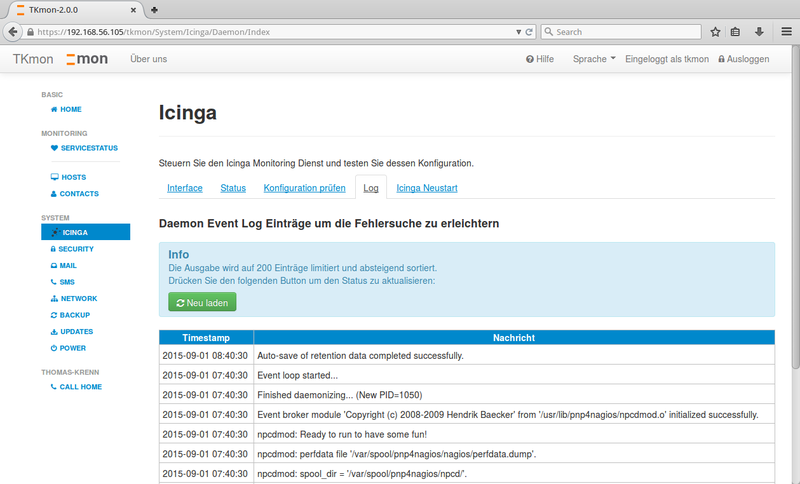Click 'npcdmod: Ready to run' log entry
The image size is (800, 484).
click(342, 435)
